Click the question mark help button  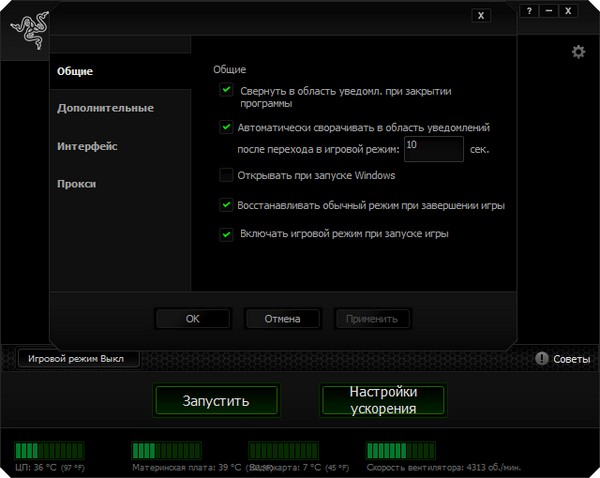529,11
